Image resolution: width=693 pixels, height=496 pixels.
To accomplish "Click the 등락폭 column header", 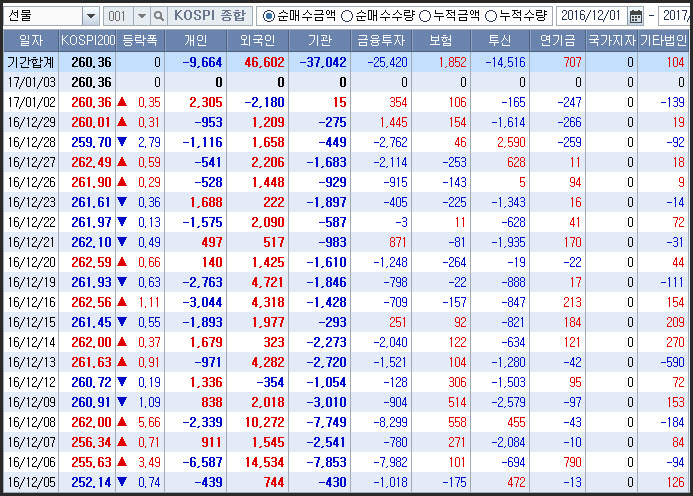I will (140, 41).
